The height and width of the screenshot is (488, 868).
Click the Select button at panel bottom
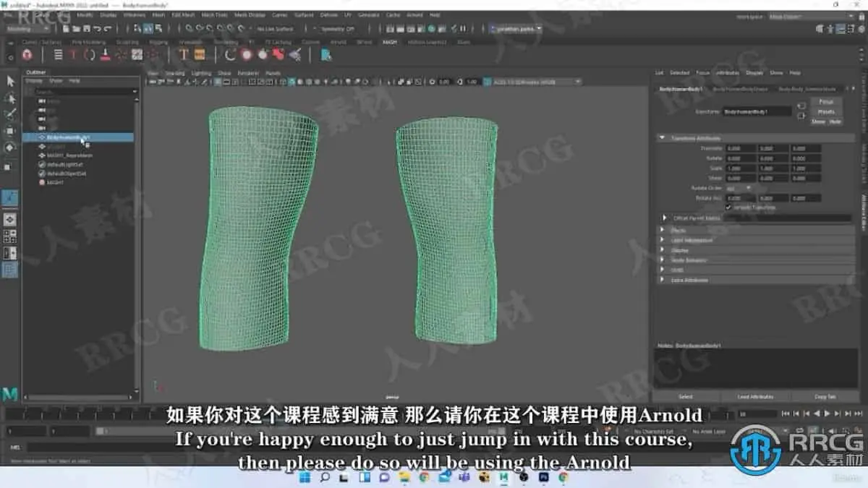(685, 397)
